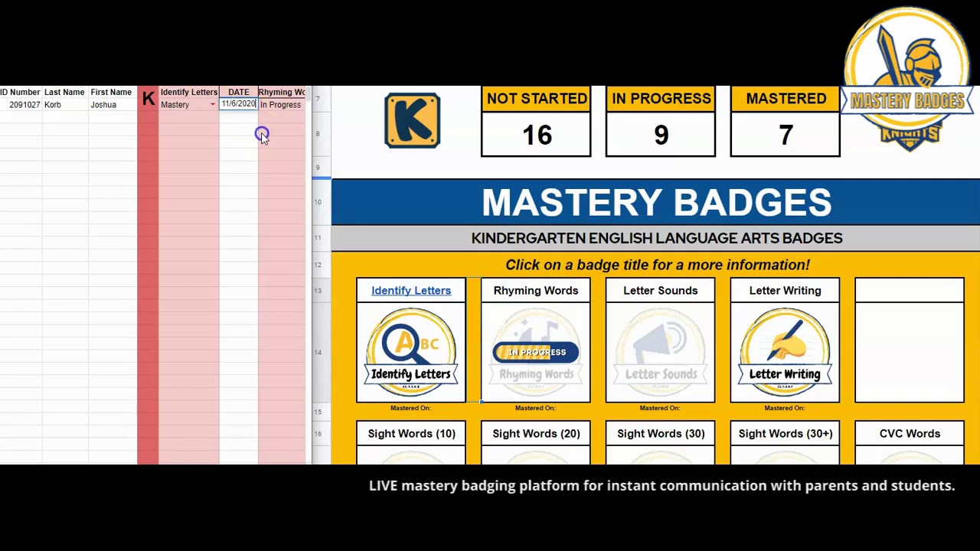Select the Rhyming Words 'In Progress' status cell

point(282,105)
